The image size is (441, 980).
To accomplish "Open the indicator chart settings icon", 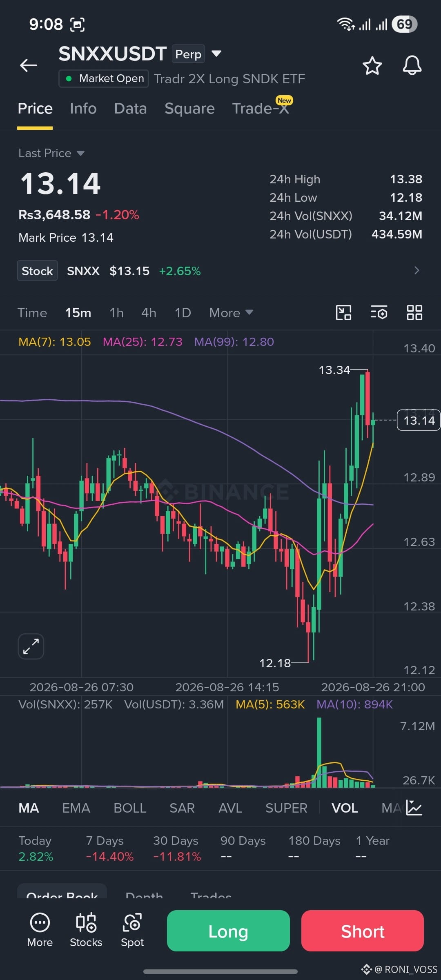I will click(414, 808).
